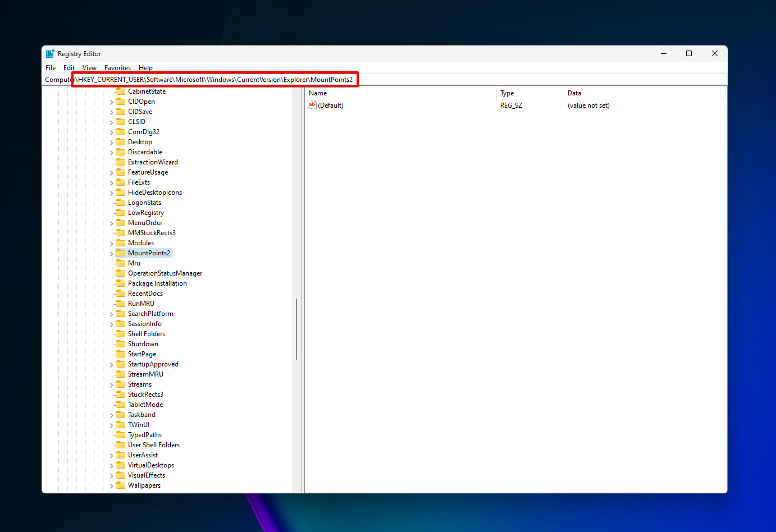Close the Registry Editor window
Screen dimensions: 776x532
[x=715, y=54]
